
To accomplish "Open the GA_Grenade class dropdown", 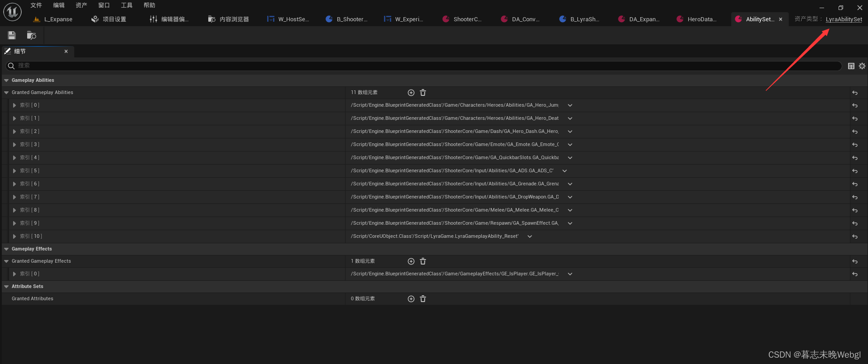I will coord(570,184).
